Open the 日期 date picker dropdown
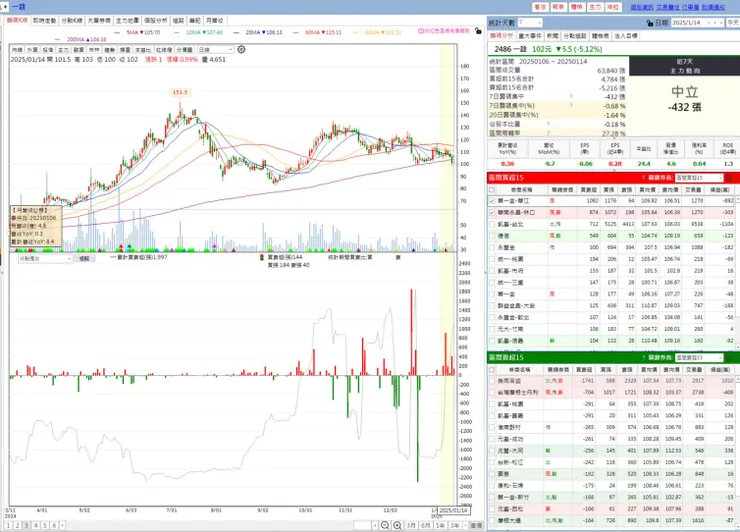Viewport: 740px width, 532px height. click(x=708, y=23)
